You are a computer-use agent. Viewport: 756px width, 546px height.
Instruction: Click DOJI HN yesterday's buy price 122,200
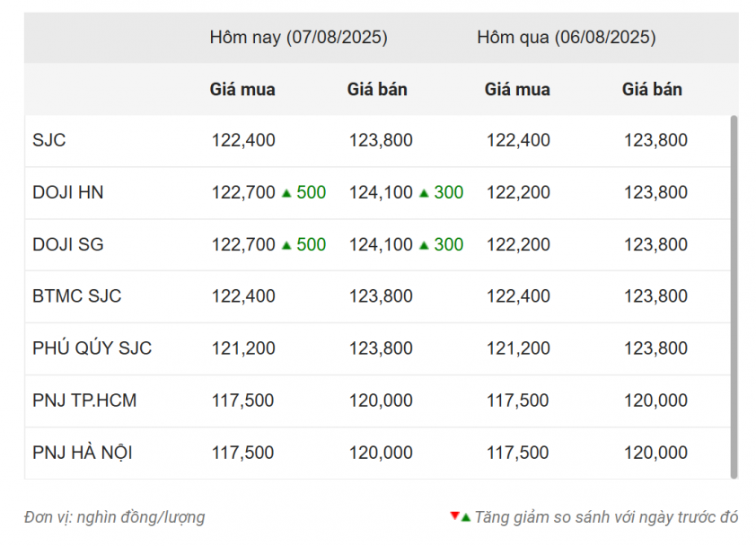518,192
